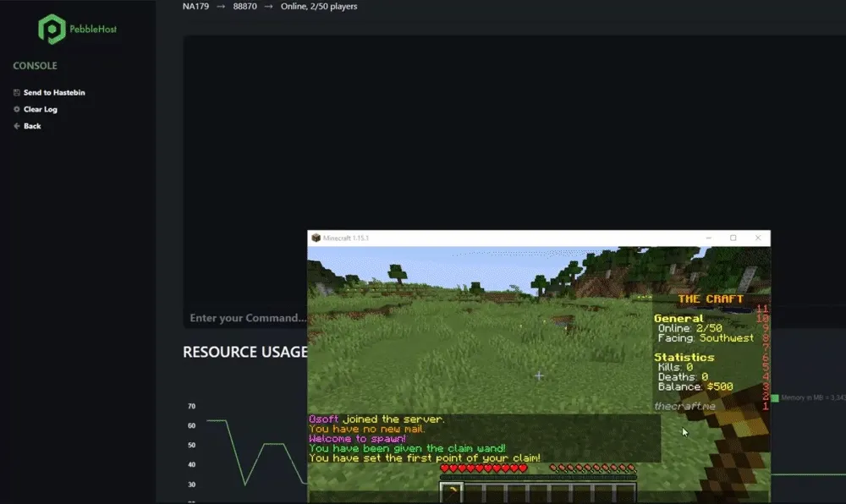Click the NA179 breadcrumb
The image size is (846, 504).
click(x=196, y=7)
